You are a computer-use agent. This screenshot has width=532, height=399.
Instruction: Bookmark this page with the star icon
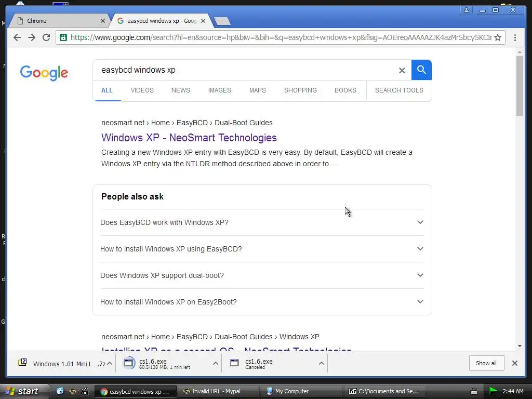pyautogui.click(x=498, y=37)
